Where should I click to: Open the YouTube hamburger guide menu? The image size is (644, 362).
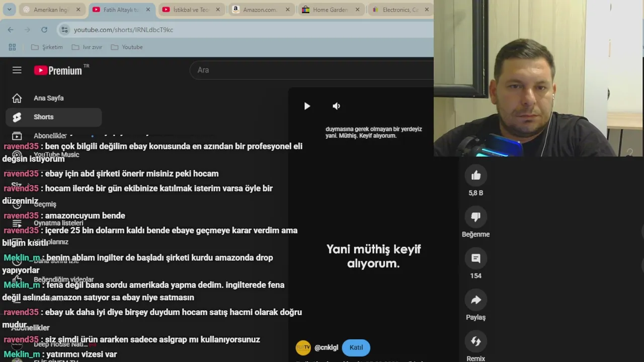click(x=17, y=70)
